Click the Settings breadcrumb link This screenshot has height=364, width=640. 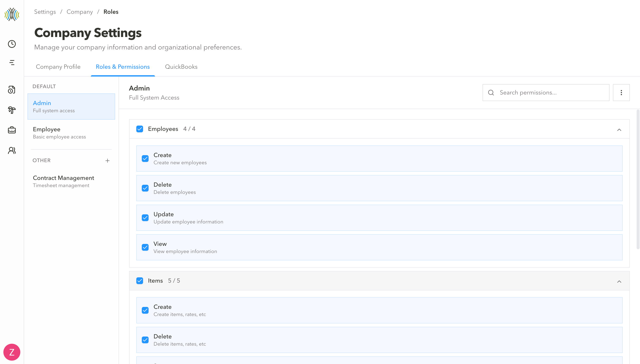tap(45, 12)
